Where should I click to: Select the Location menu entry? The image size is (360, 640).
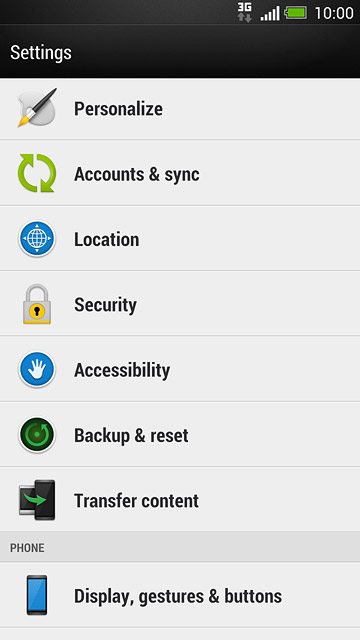[180, 238]
